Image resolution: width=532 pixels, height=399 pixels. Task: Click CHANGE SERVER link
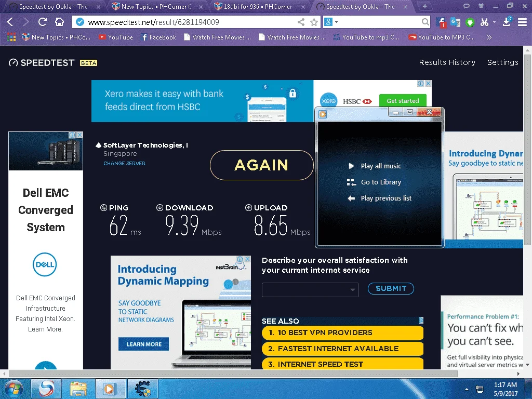tap(125, 164)
